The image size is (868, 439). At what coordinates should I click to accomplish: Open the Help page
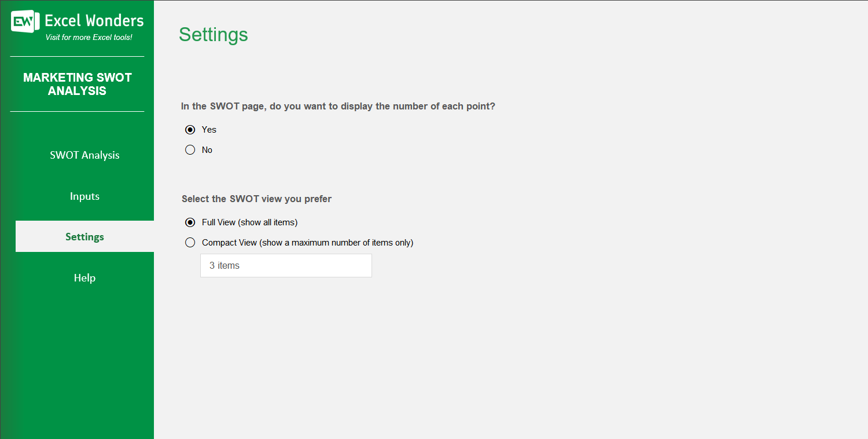pos(84,278)
